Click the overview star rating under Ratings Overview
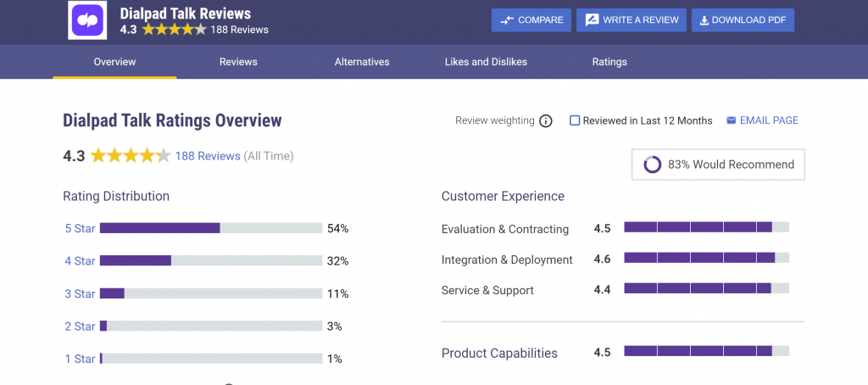The width and height of the screenshot is (868, 385). [x=131, y=156]
